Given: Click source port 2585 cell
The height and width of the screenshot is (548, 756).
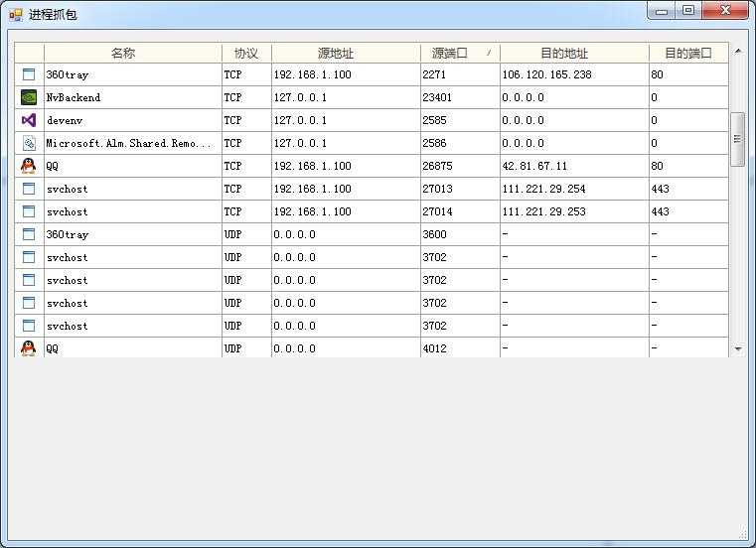Looking at the screenshot, I should pyautogui.click(x=460, y=120).
